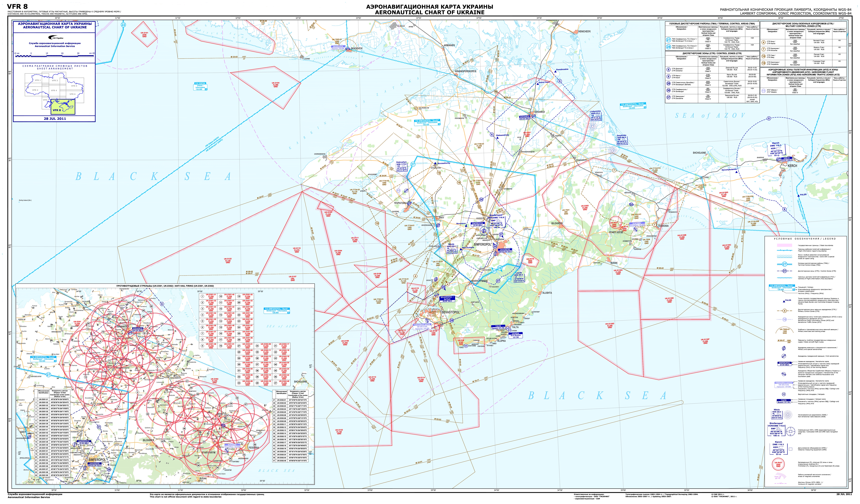Click the UK-D112 danger area label

[x=372, y=379]
